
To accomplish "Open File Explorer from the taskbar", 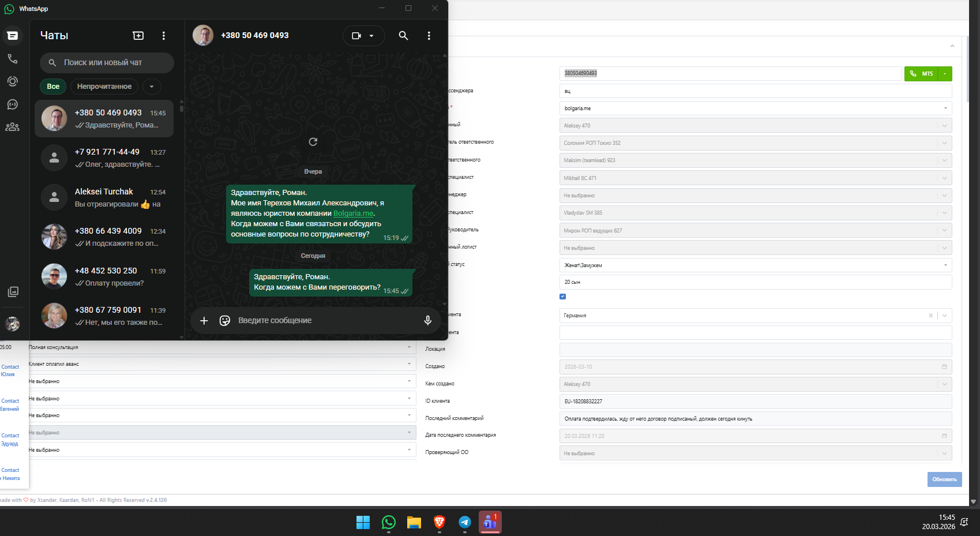I will click(414, 523).
